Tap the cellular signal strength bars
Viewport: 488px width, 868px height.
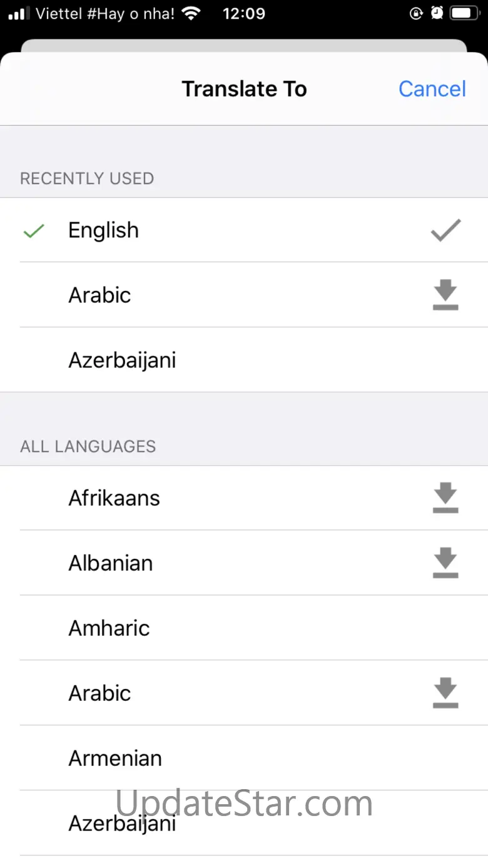point(19,13)
